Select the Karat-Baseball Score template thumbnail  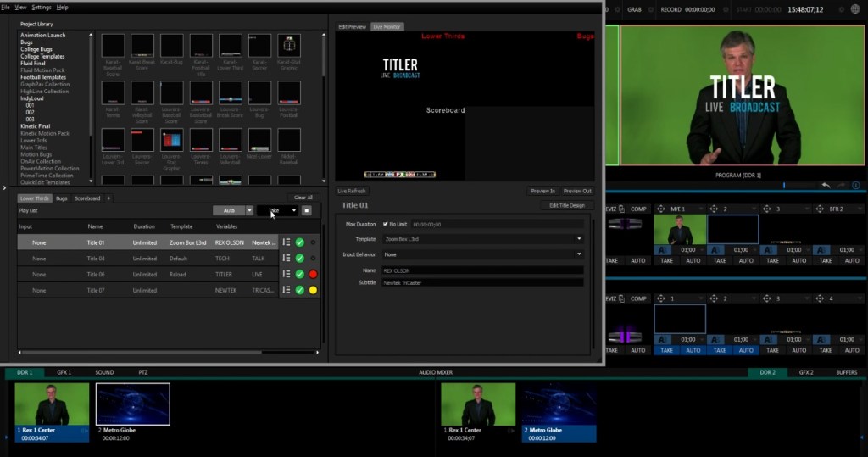(113, 46)
